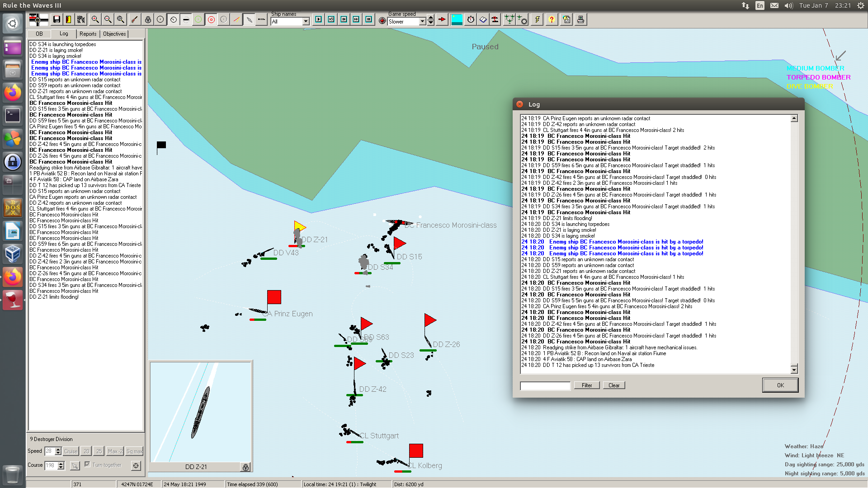Click the lightning bolt icon
Viewport: 868px width, 488px height.
(537, 19)
